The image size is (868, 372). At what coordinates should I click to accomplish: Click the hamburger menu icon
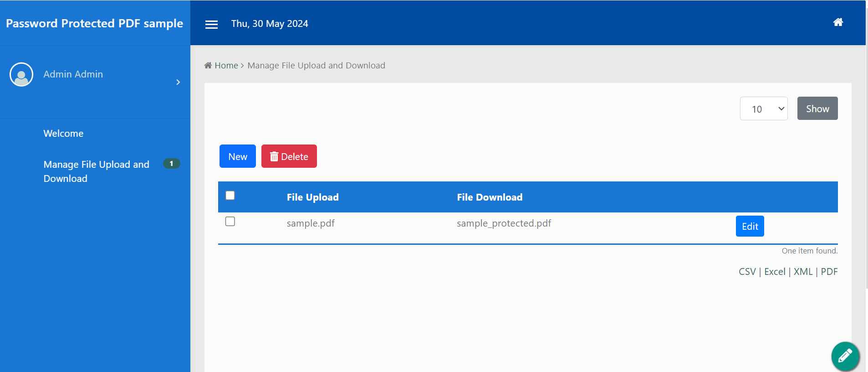(211, 25)
